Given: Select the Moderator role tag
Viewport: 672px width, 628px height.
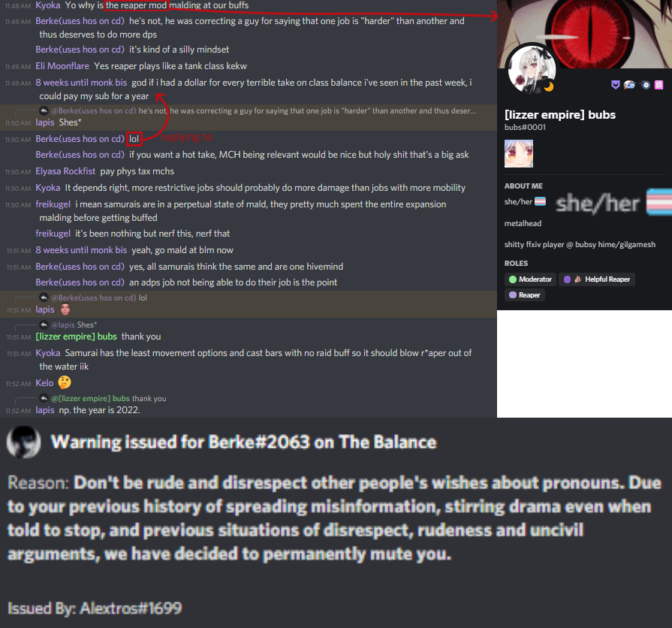Looking at the screenshot, I should coord(530,279).
